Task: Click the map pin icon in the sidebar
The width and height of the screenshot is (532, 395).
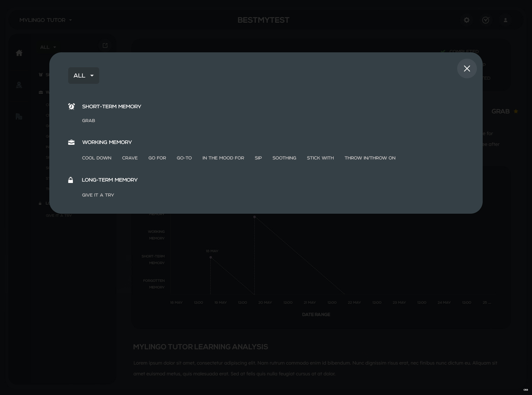Action: (19, 85)
